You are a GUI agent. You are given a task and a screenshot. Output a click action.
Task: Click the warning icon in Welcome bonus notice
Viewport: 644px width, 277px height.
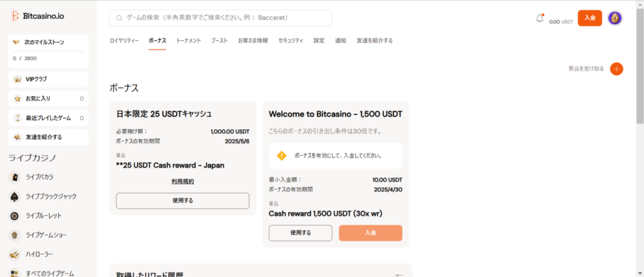pyautogui.click(x=281, y=156)
